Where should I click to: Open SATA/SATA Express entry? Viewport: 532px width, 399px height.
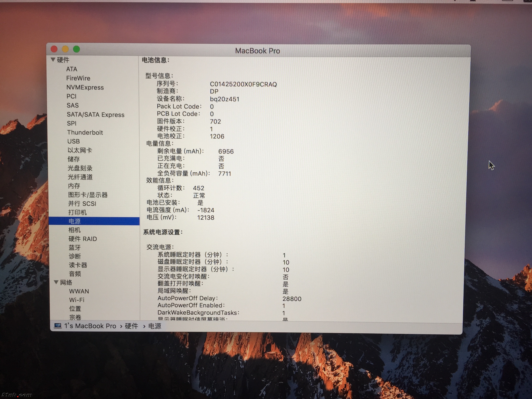pos(96,114)
